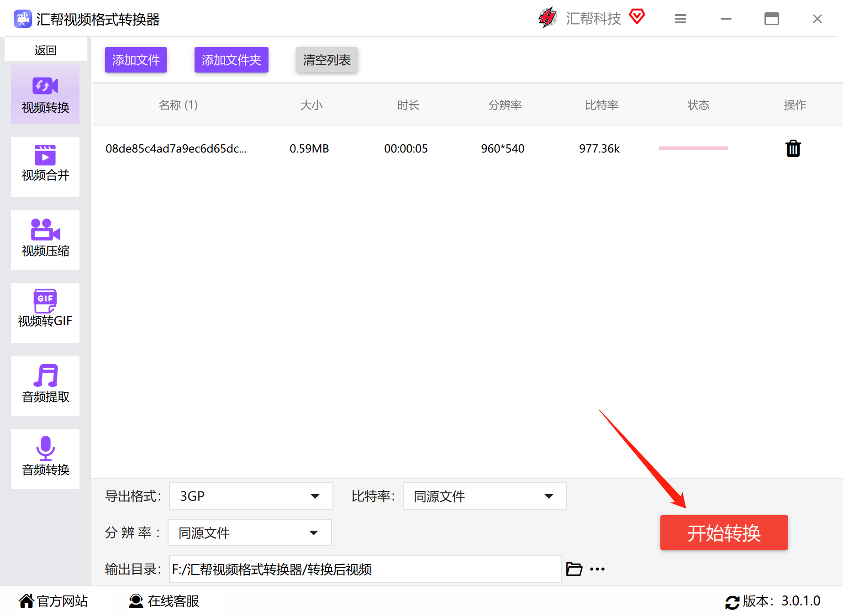This screenshot has width=843, height=616.
Task: Click the 比特率 column header
Action: click(x=602, y=105)
